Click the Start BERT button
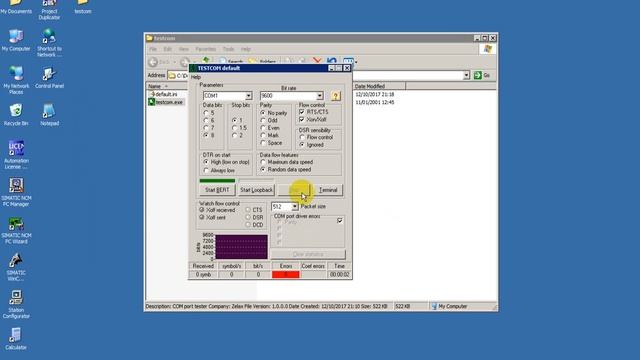The width and height of the screenshot is (640, 360). click(217, 190)
